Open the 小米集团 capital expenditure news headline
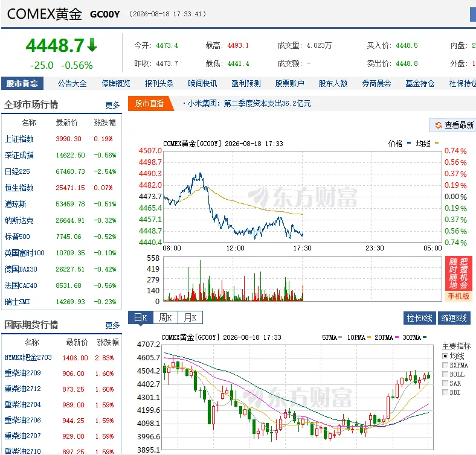 pos(249,103)
